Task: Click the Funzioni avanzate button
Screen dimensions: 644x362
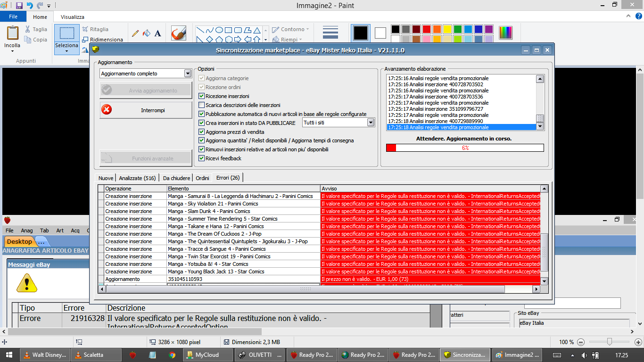Action: [146, 158]
